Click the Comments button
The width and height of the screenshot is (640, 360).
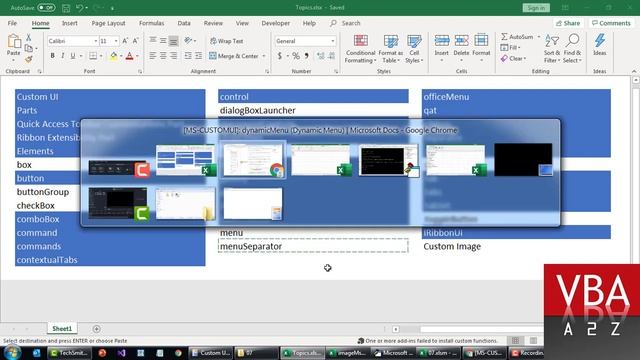[611, 23]
